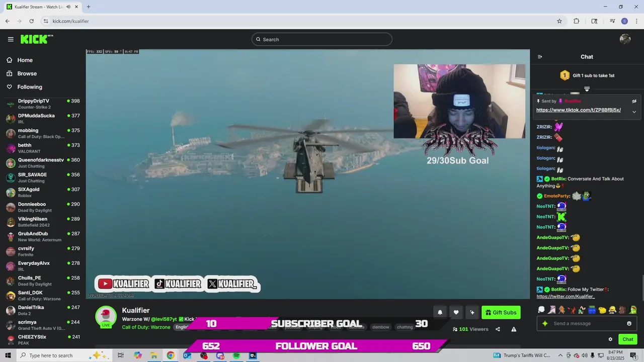Open user profile avatar menu
The width and height of the screenshot is (644, 362).
[625, 39]
